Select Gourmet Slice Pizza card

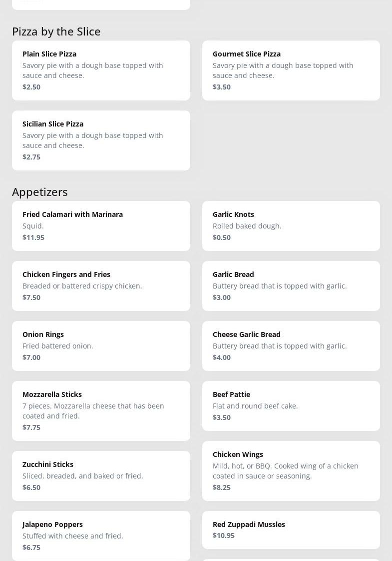pyautogui.click(x=291, y=70)
